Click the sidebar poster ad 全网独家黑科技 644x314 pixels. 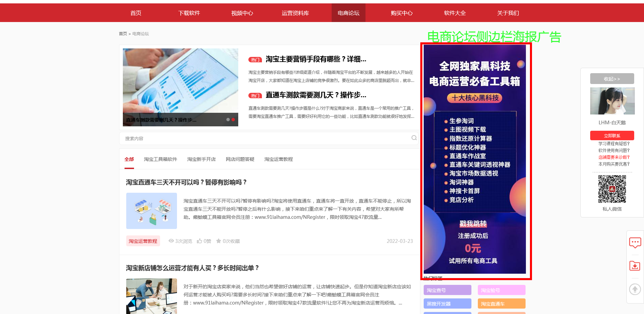tap(474, 159)
